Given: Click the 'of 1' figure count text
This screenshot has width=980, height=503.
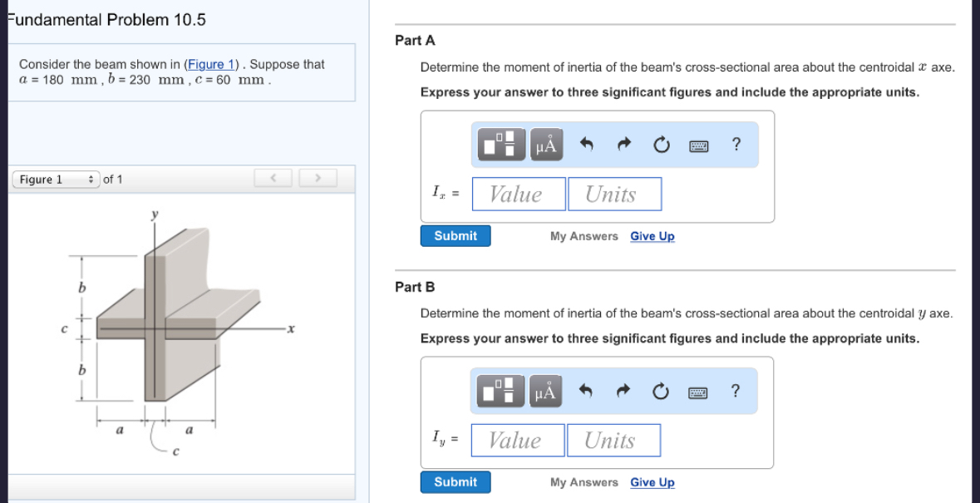Looking at the screenshot, I should point(112,180).
